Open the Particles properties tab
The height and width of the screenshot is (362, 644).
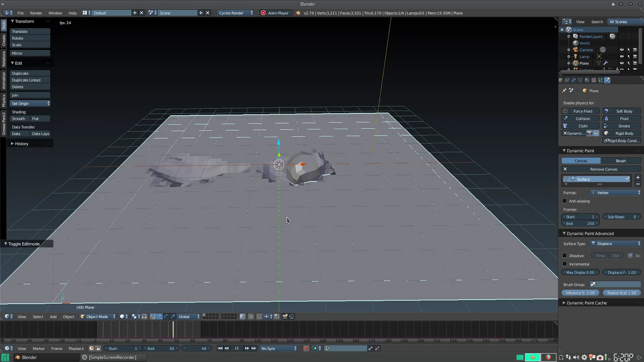click(x=601, y=80)
